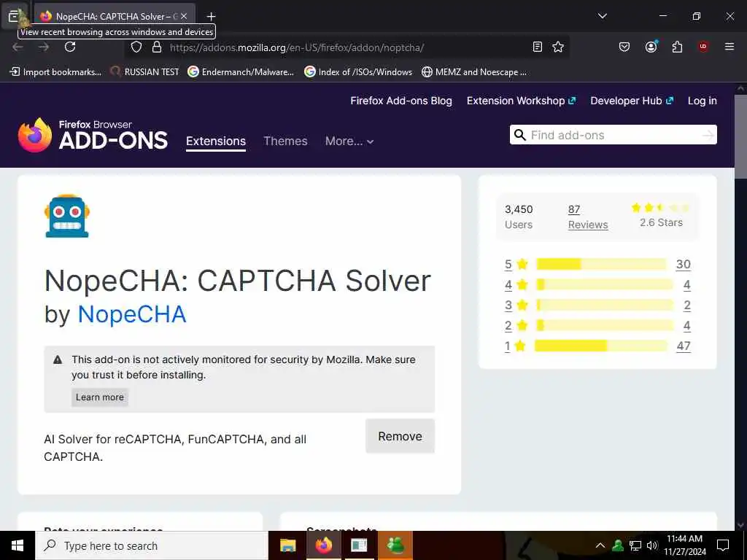
Task: Click the Firefox Browser ADD-ONS logo
Action: [x=93, y=135]
